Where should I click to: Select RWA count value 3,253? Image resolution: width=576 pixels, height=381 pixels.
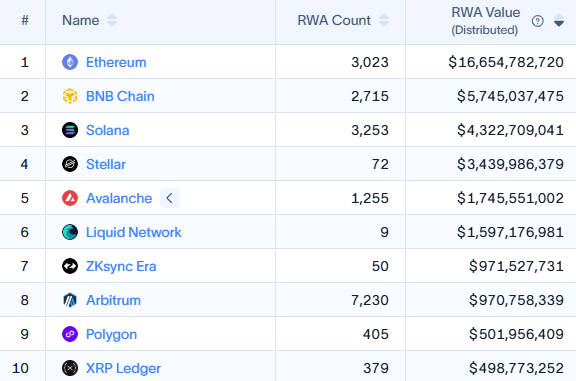click(x=370, y=130)
